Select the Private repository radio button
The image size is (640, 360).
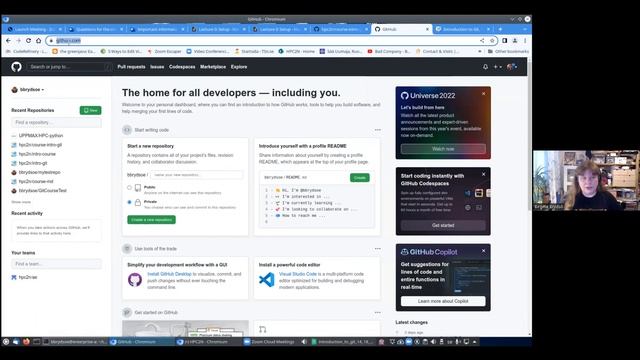point(129,202)
